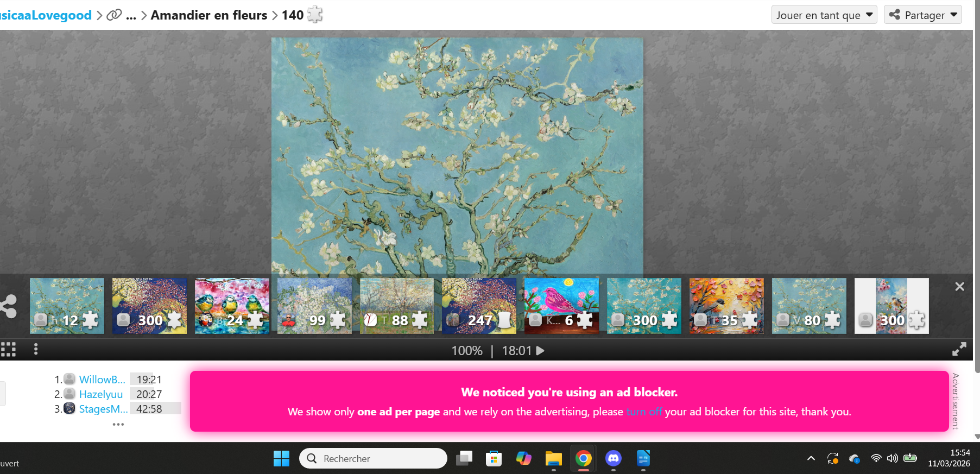Open the 24-piece colorful birds puzzle thumbnail
This screenshot has width=980, height=474.
coord(232,306)
